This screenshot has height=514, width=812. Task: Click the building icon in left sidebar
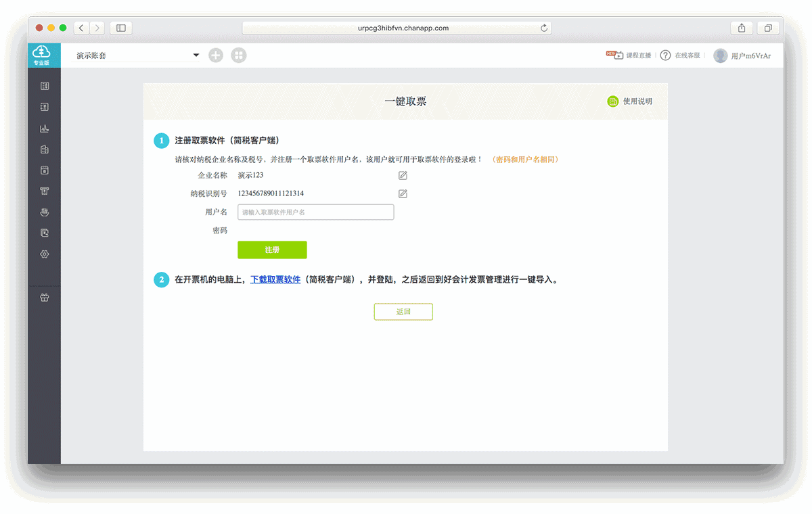coord(45,149)
